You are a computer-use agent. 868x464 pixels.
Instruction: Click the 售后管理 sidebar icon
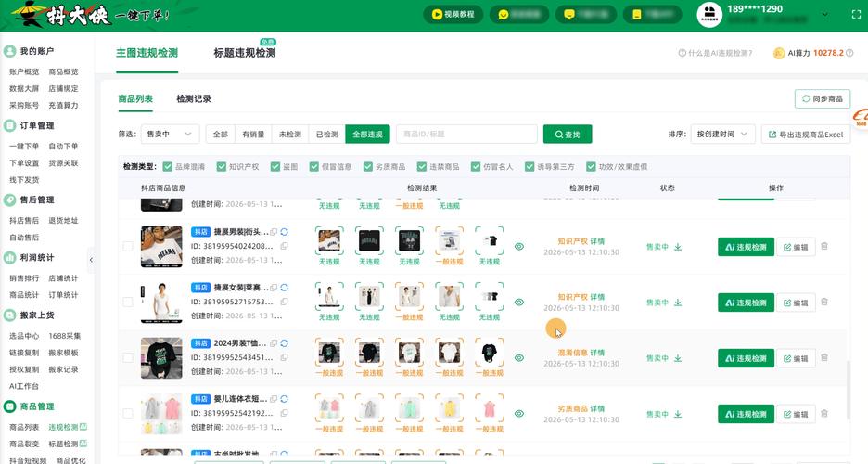click(9, 200)
